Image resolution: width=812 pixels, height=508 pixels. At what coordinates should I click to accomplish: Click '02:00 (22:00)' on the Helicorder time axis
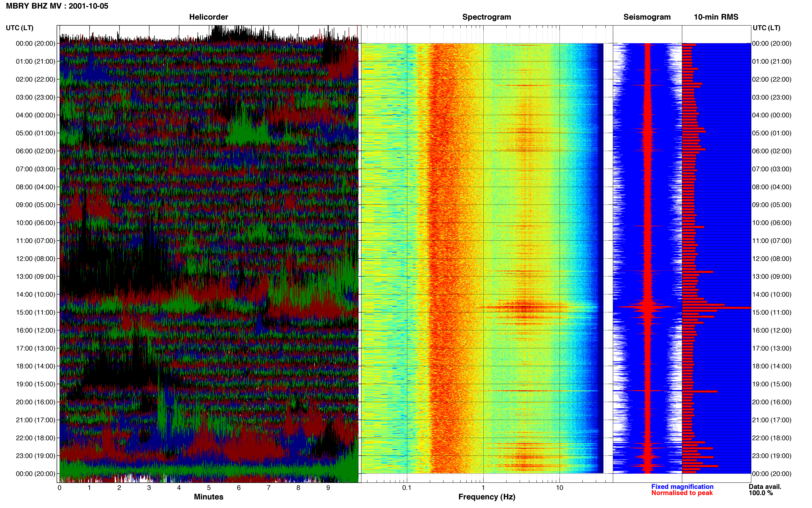36,79
